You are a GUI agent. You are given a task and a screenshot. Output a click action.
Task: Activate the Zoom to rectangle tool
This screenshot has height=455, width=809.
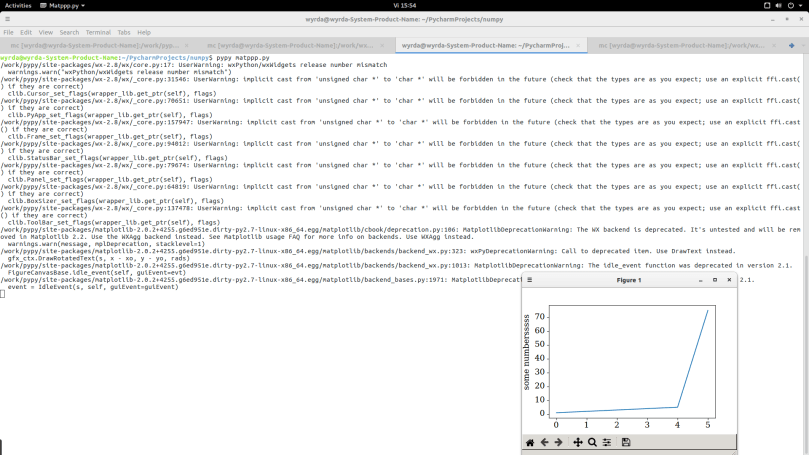click(x=592, y=442)
